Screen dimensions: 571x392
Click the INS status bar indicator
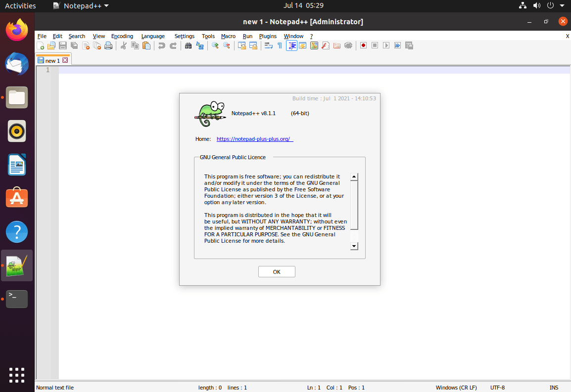tap(554, 388)
